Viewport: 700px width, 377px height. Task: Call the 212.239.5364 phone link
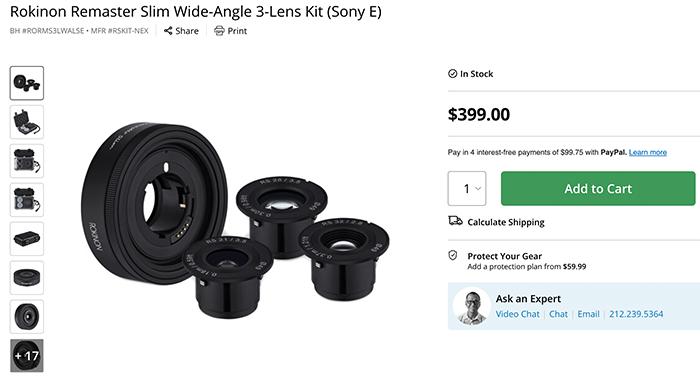tap(636, 314)
